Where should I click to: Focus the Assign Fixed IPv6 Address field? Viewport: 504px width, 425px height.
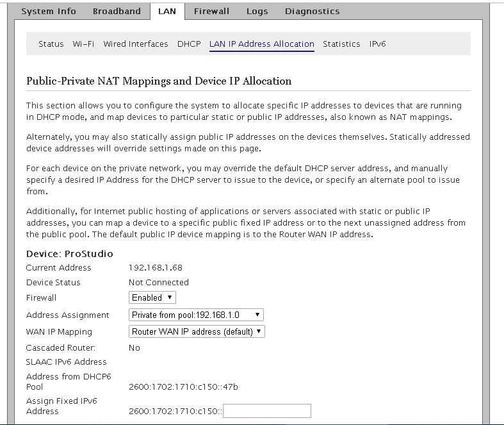[x=266, y=411]
